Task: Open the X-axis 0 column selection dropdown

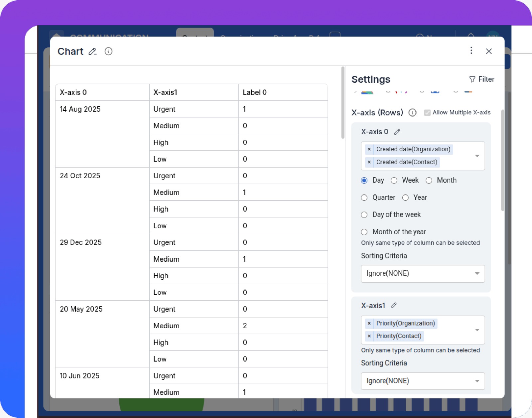Action: 477,156
